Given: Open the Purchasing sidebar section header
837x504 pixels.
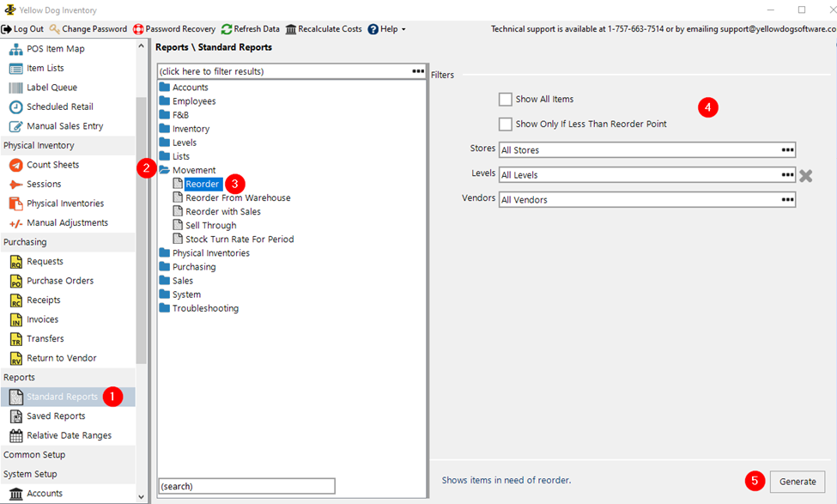Looking at the screenshot, I should [x=68, y=242].
